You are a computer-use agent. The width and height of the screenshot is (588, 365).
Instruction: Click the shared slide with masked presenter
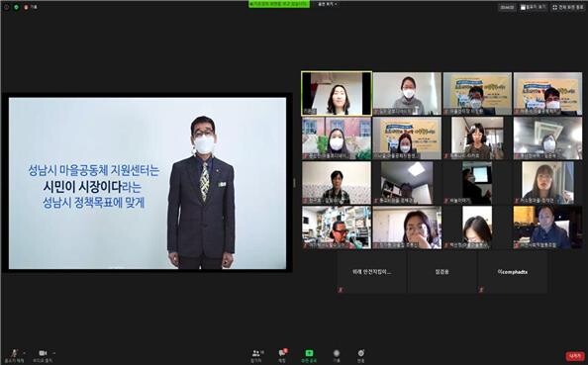click(x=147, y=183)
